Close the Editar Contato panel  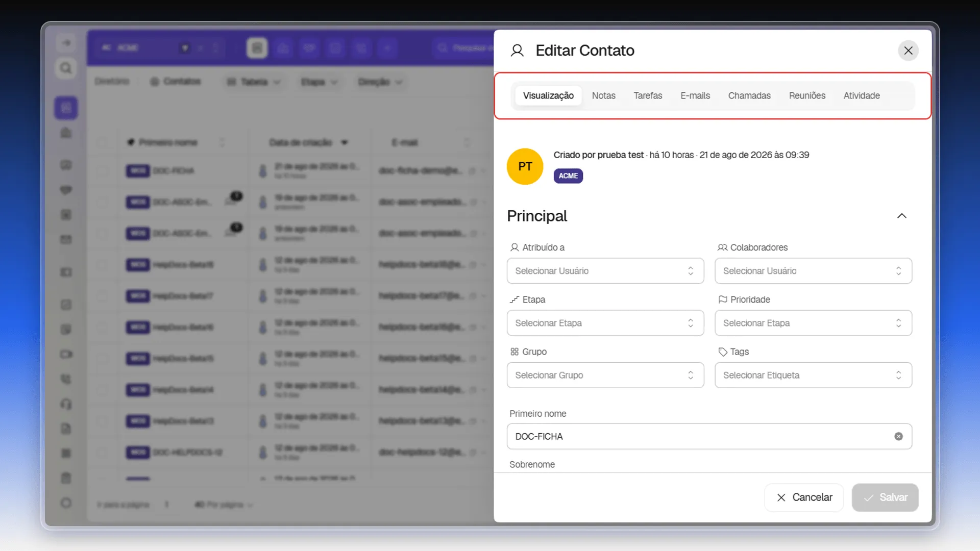tap(908, 51)
